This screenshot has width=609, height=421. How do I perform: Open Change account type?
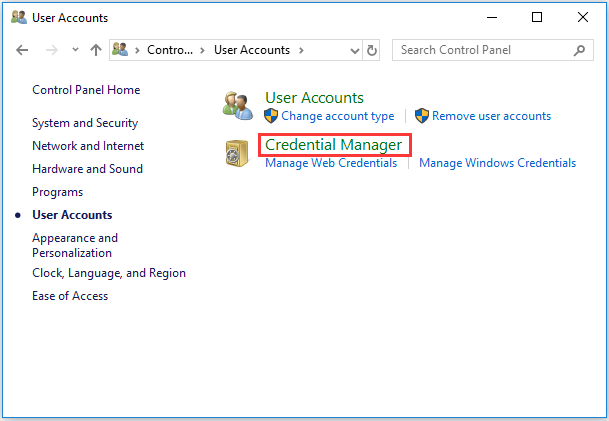point(338,116)
